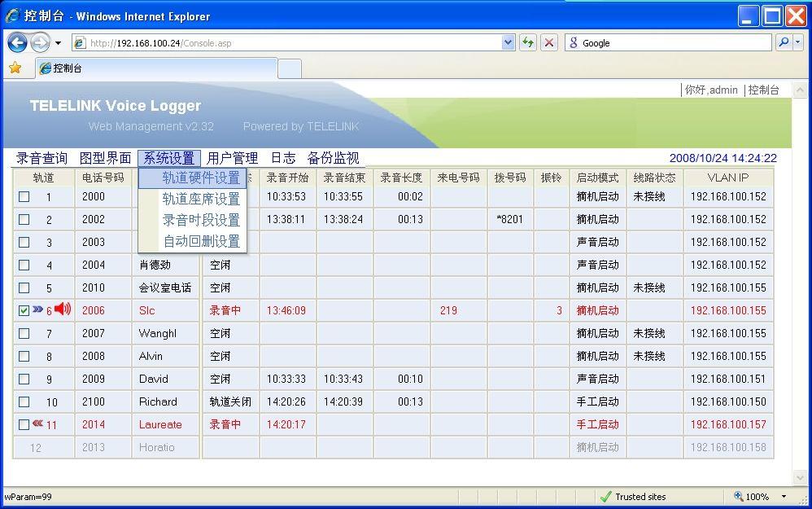Viewport: 812px width, 509px height.
Task: Click the 电话号码 column header
Action: pos(103,178)
